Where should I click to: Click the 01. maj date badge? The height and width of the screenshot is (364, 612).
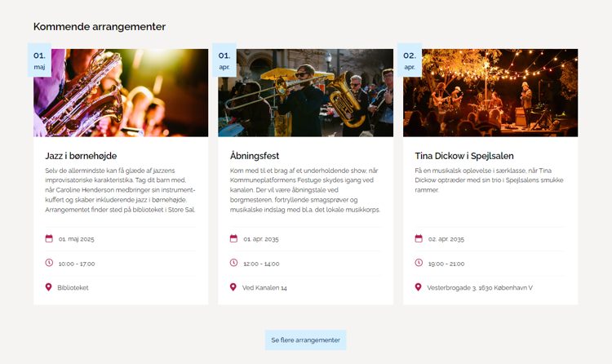(x=39, y=60)
